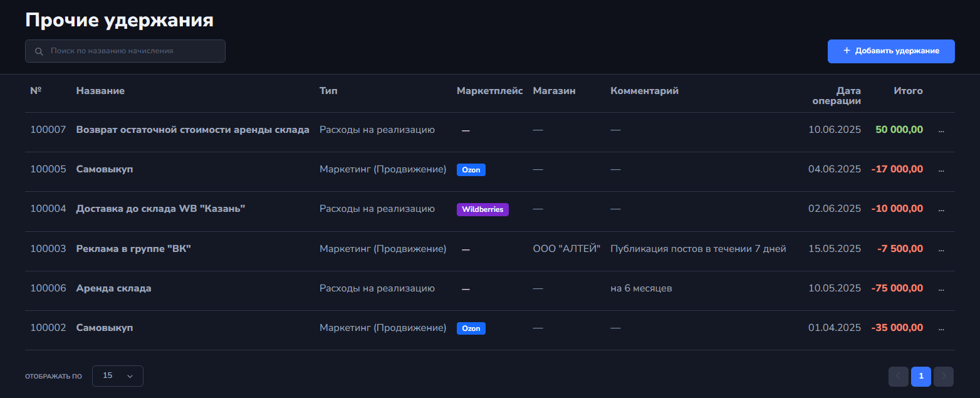Image resolution: width=980 pixels, height=398 pixels.
Task: Open the «Реклама в группе "ВК"» entry
Action: point(133,249)
